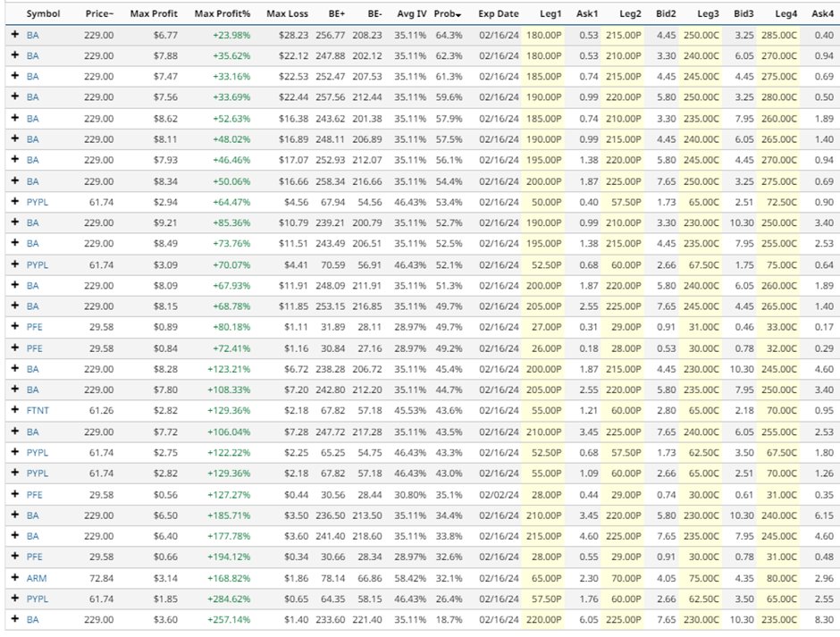Sort by the Max Loss column header
The height and width of the screenshot is (637, 840).
coord(287,14)
